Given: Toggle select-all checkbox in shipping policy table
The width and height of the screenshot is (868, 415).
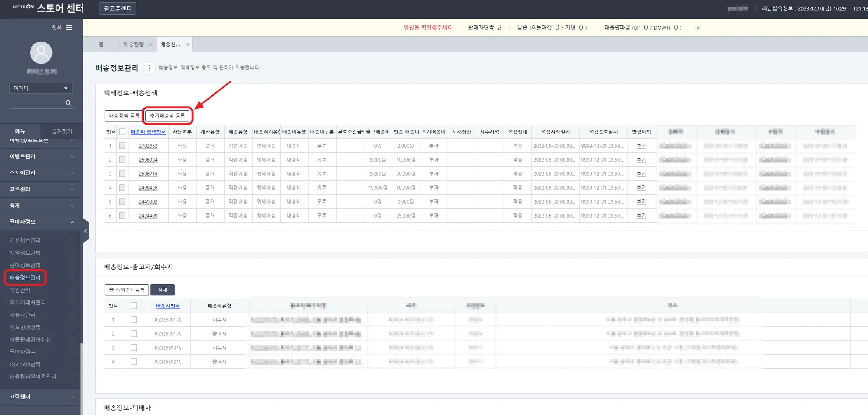Looking at the screenshot, I should pos(122,132).
